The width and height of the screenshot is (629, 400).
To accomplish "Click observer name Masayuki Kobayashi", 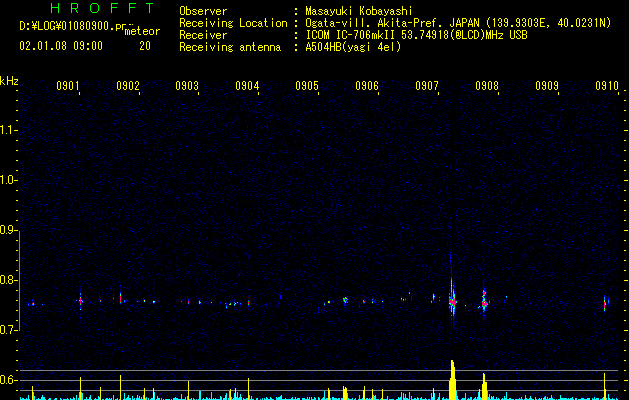I will (359, 11).
